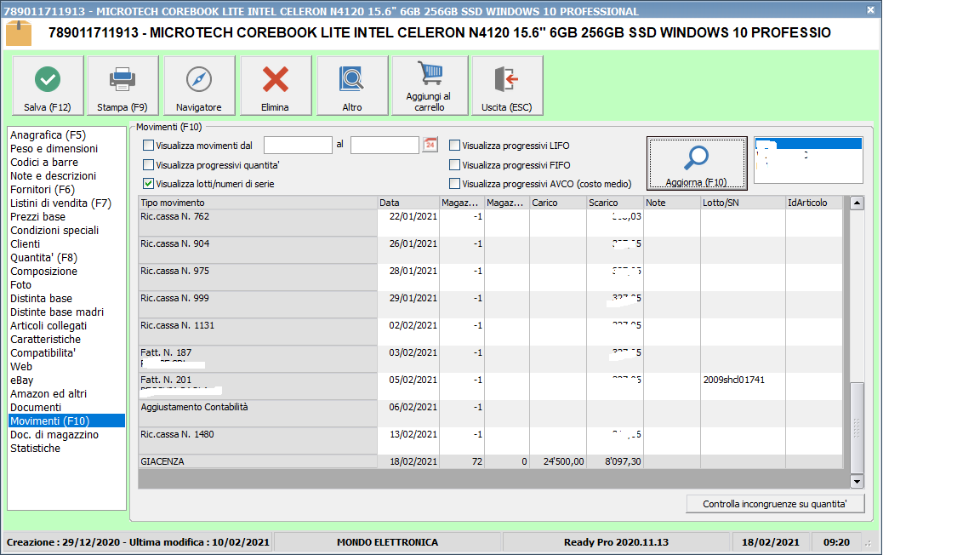Enable Visualizza progressivi FIFO
Image resolution: width=980 pixels, height=555 pixels.
coord(454,164)
